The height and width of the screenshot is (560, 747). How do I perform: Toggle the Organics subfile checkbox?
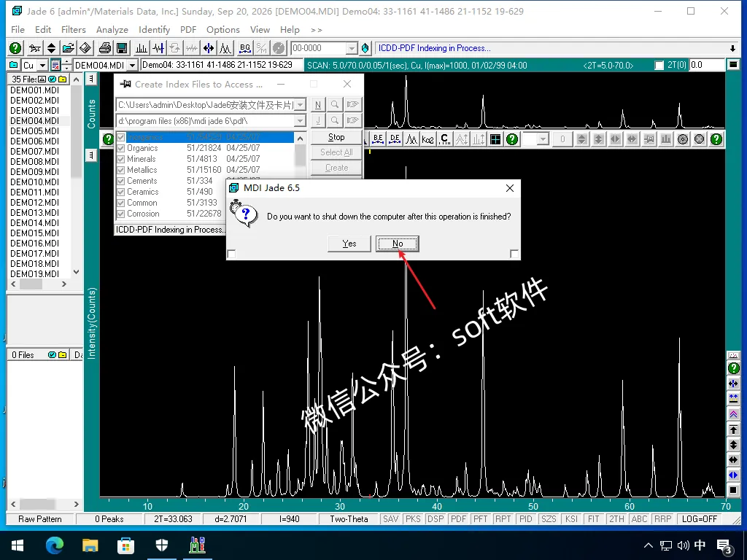coord(121,148)
